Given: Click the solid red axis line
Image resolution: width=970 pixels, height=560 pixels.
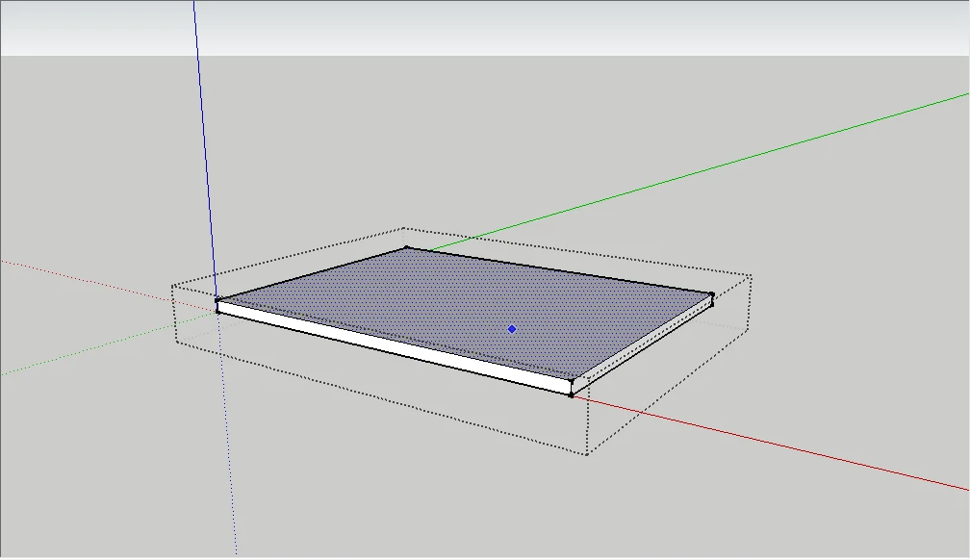Looking at the screenshot, I should pyautogui.click(x=770, y=443).
